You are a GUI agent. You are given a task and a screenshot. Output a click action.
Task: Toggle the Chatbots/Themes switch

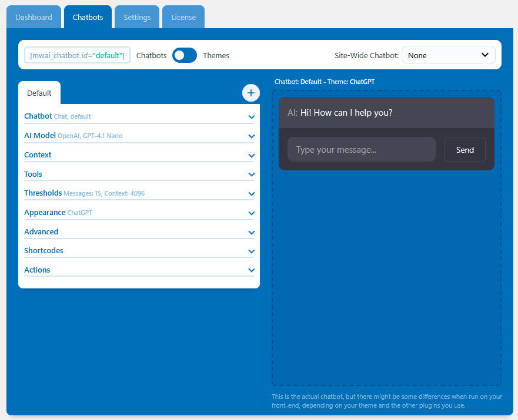point(184,55)
